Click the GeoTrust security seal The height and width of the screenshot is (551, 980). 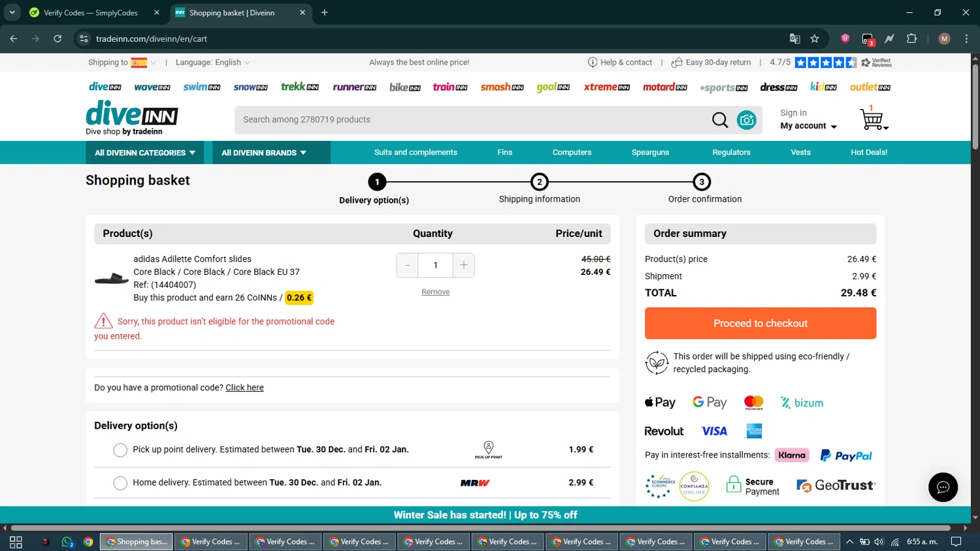836,486
